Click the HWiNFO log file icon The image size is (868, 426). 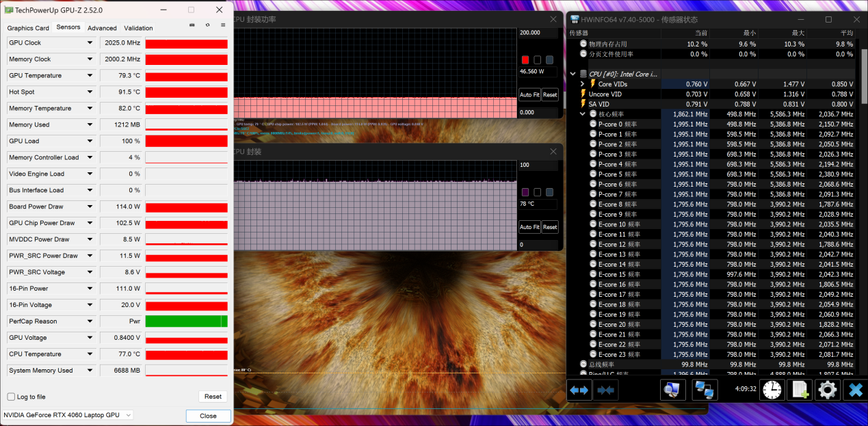(799, 390)
